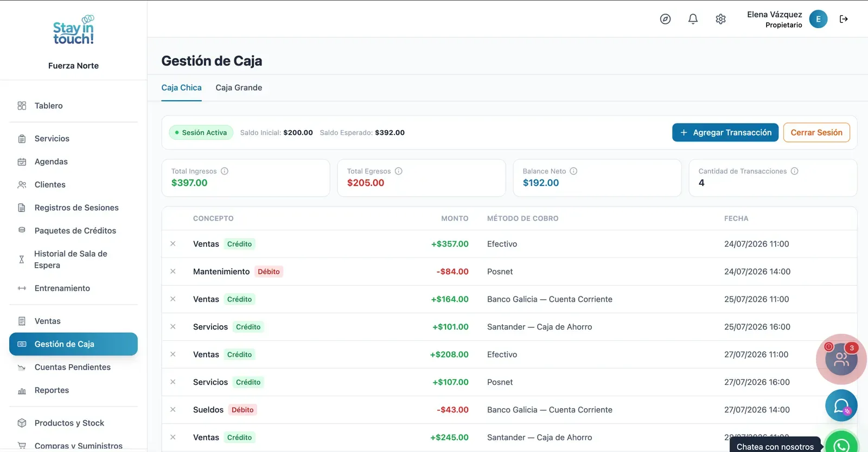Screen dimensions: 868x452
Task: Delete the +$164.00 Ventas transaction
Action: [x=173, y=299]
